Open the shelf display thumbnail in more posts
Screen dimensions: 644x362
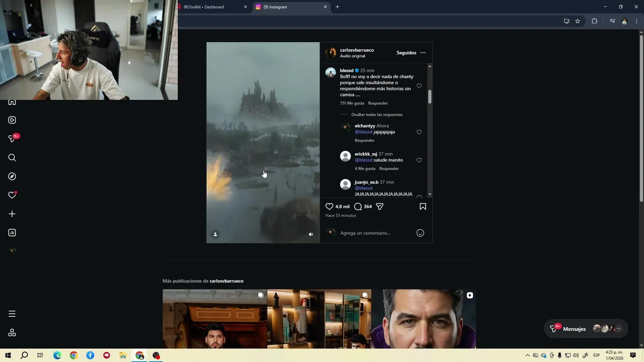pos(319,319)
